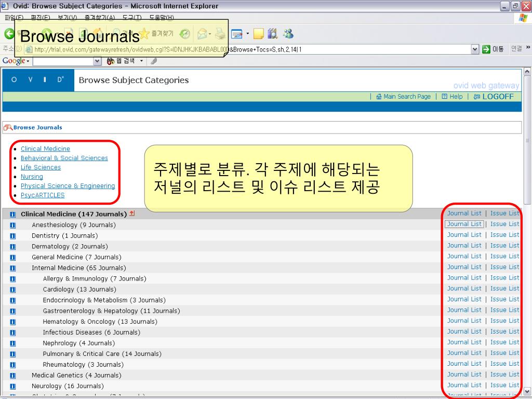
Task: Expand the address bar URL dropdown
Action: 475,49
